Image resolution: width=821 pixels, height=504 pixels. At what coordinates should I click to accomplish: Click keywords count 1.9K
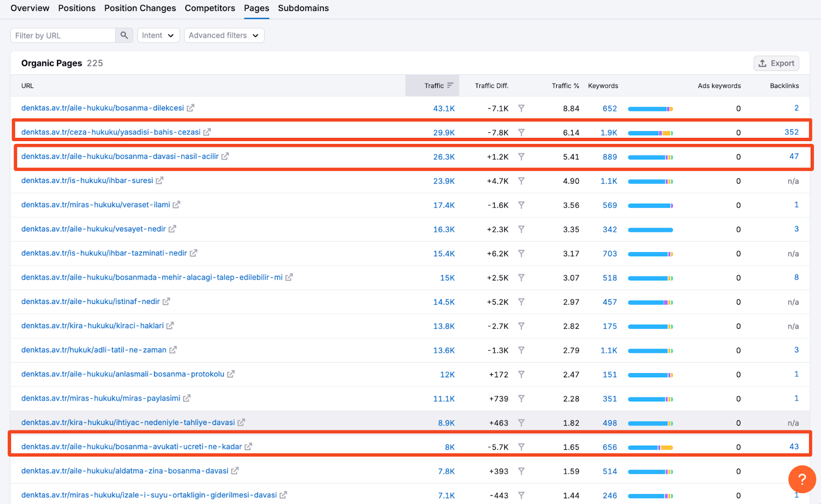(x=609, y=133)
